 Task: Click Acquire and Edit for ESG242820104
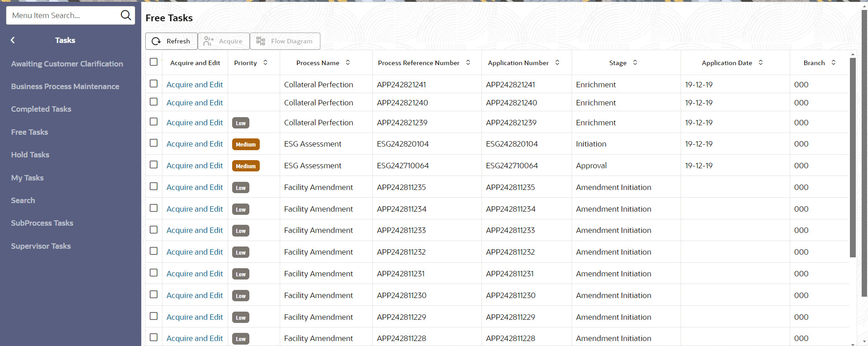[x=195, y=144]
